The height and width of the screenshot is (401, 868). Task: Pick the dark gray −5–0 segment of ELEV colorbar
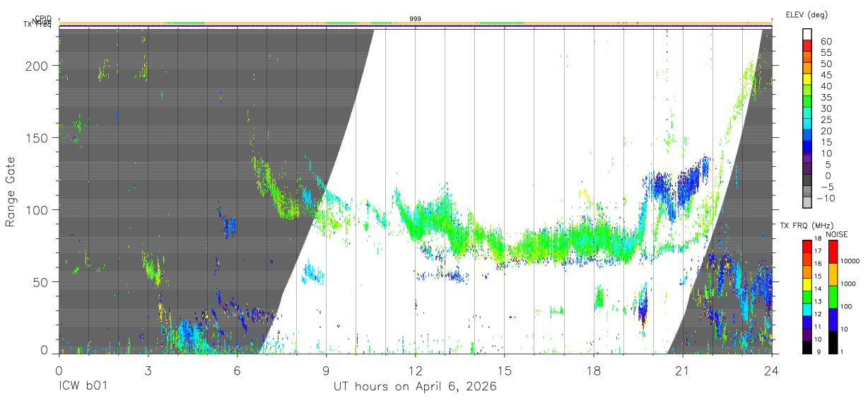pos(808,179)
